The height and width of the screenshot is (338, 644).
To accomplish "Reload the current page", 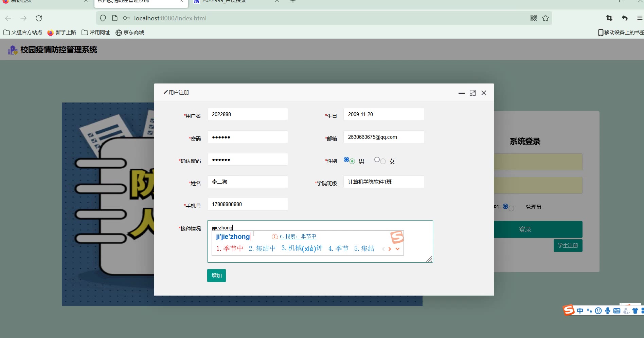I will (39, 18).
